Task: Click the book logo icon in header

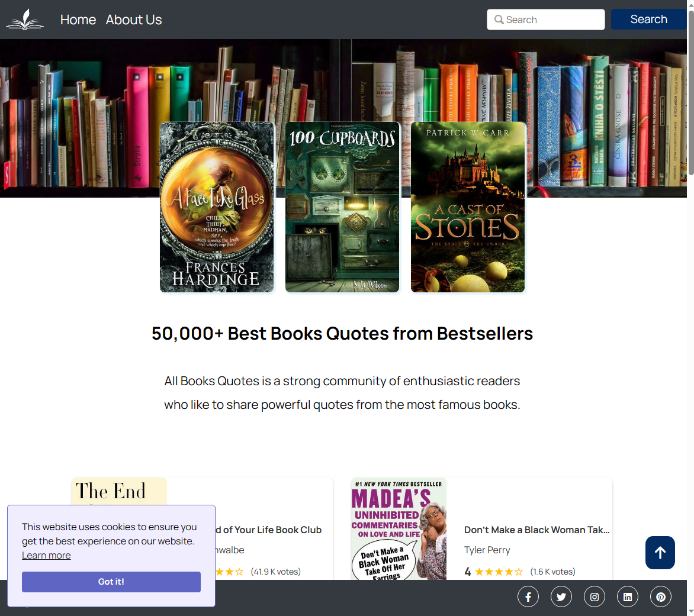Action: point(25,20)
